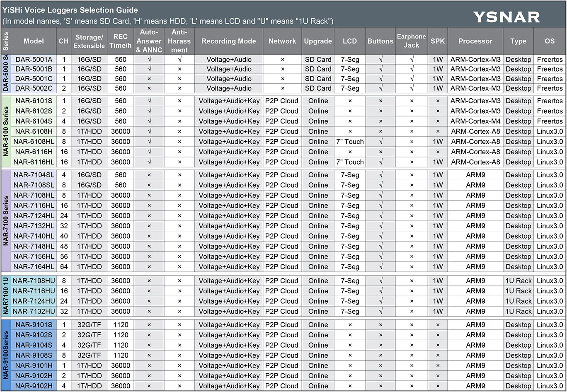Open the NAR-7100 Series row group label
Screen dimensions: 567x392
coord(6,221)
